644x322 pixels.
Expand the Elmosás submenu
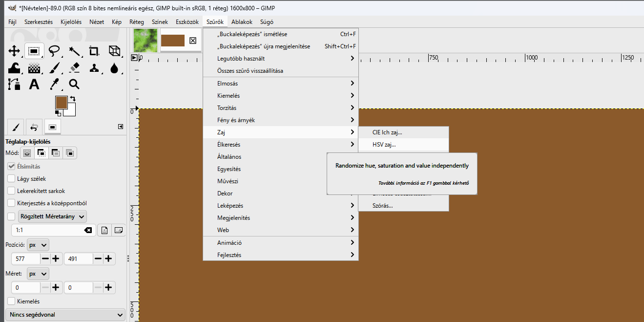pyautogui.click(x=281, y=84)
